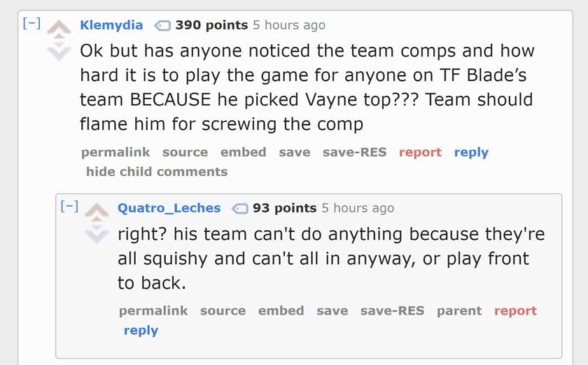Save Klemydia's comment
The height and width of the screenshot is (365, 588).
[294, 152]
